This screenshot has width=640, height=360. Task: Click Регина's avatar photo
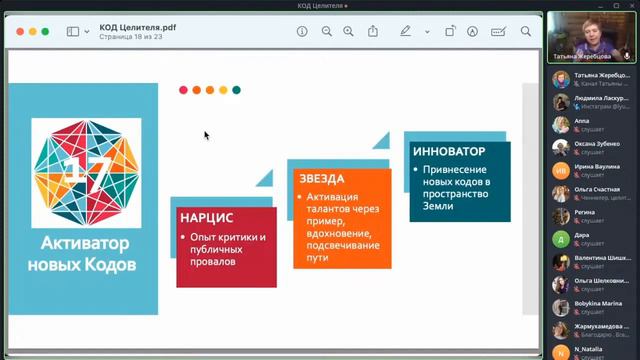pos(561,216)
